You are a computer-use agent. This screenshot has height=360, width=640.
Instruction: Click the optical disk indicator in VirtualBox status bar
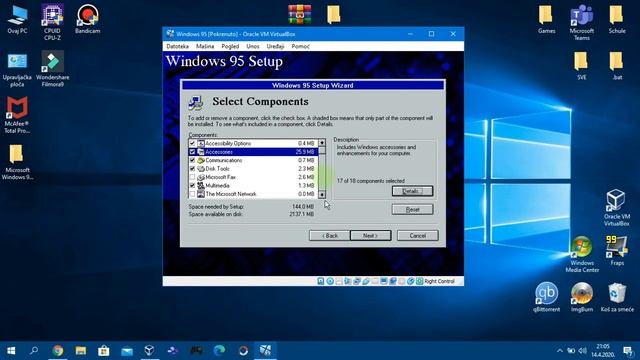(x=330, y=281)
